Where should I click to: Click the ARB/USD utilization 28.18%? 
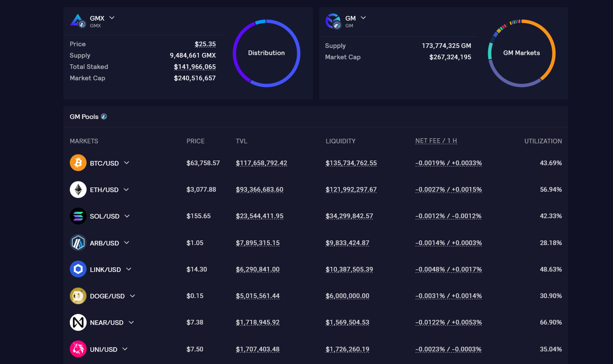pos(551,243)
